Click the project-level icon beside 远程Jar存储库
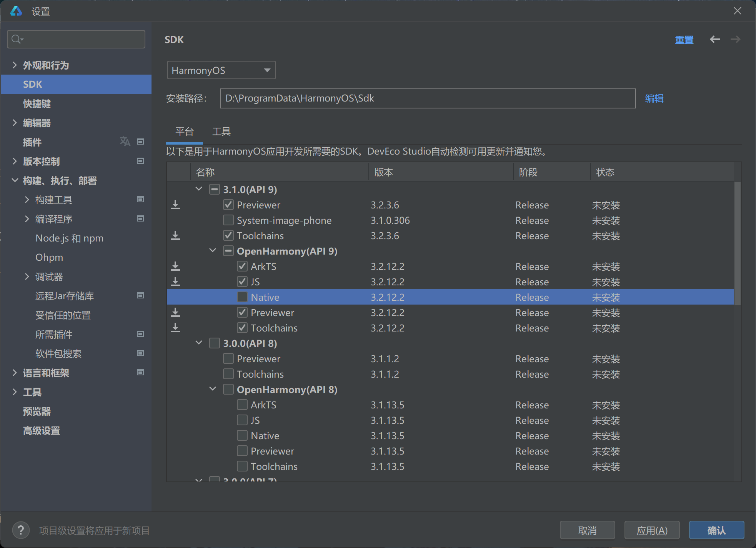756x548 pixels. [140, 295]
